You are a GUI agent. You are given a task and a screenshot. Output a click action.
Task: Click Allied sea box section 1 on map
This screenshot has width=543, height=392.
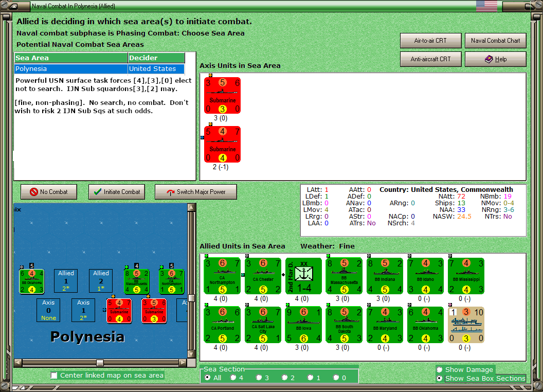pos(66,281)
